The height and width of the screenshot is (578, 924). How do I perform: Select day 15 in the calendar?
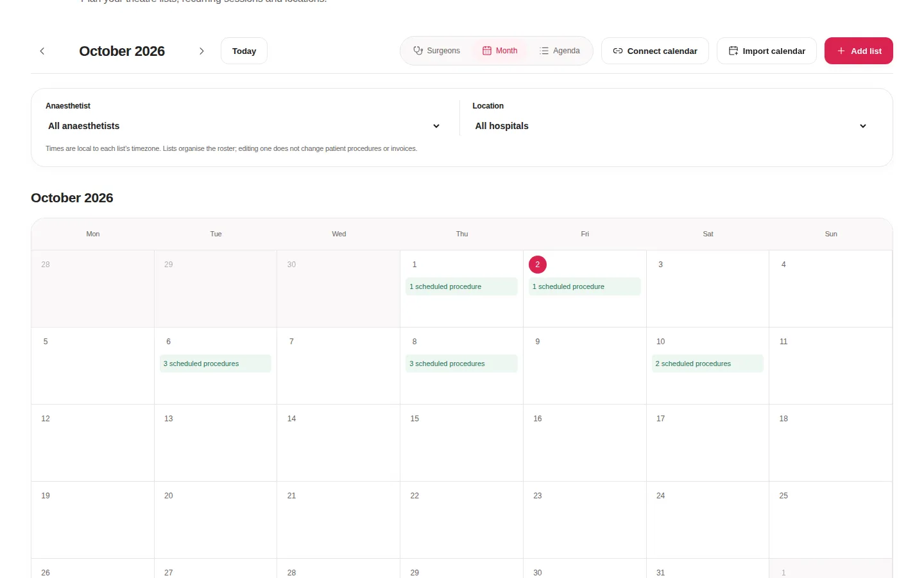(415, 419)
